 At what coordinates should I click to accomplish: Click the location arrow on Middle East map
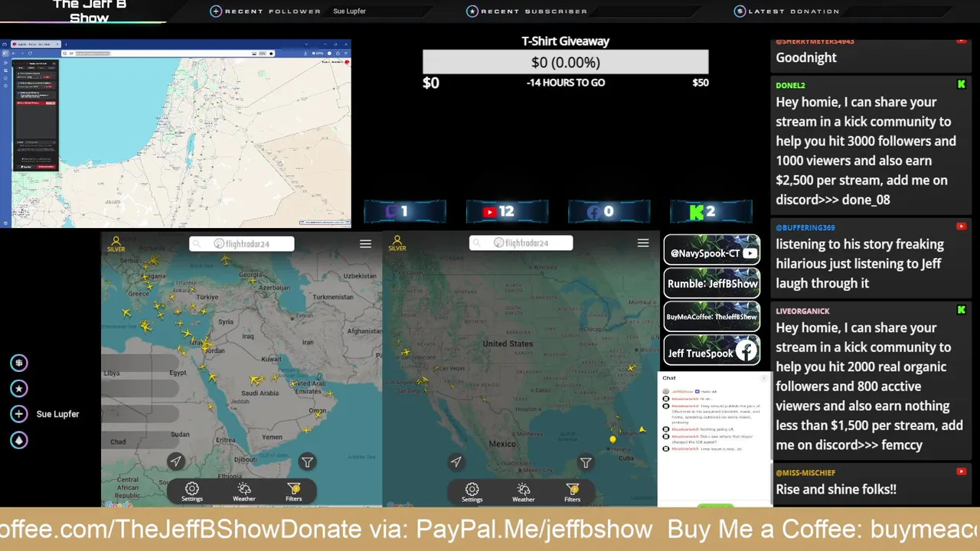coord(176,461)
